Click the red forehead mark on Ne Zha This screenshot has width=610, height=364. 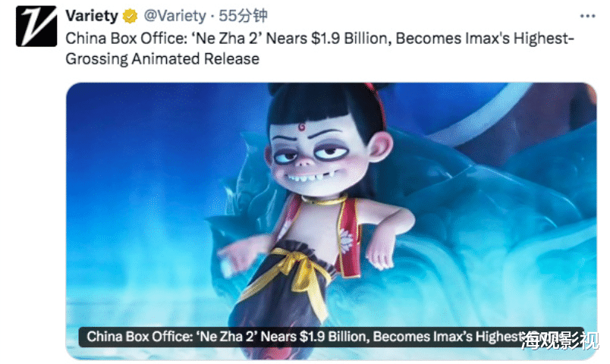(x=301, y=127)
